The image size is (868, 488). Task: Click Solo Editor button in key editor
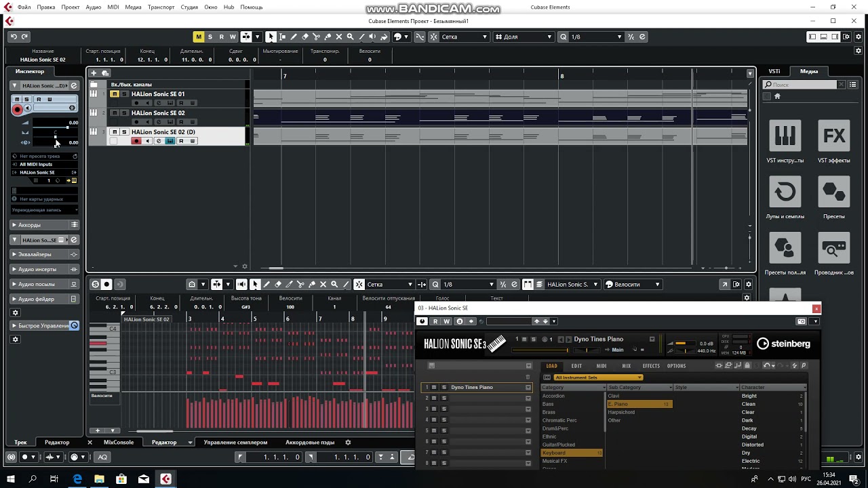click(x=96, y=284)
